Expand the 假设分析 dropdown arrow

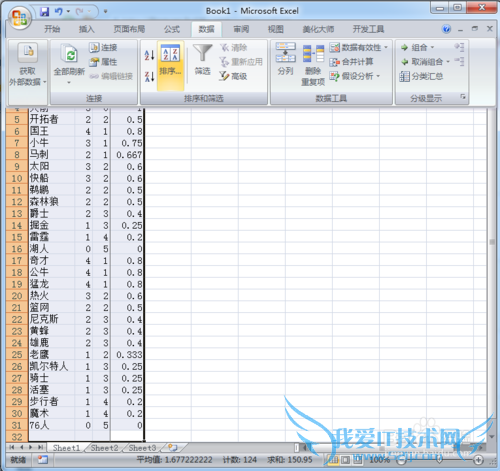[378, 76]
